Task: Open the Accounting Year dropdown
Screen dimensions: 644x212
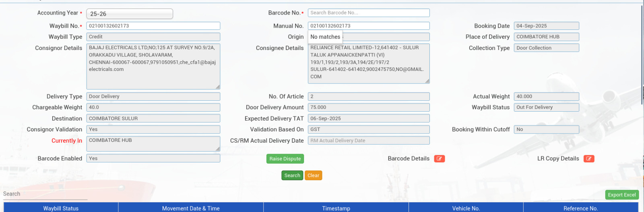Action: [x=129, y=14]
